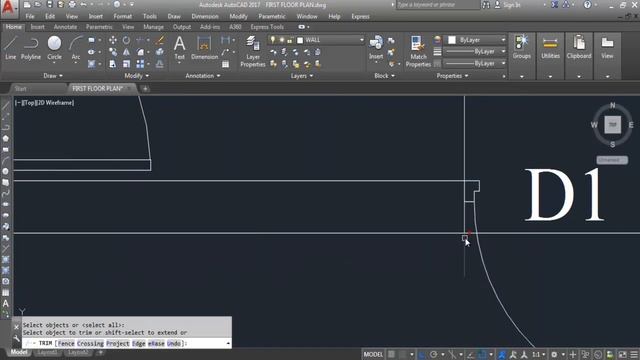Viewport: 640px width, 360px height.
Task: Click the Move tool in Modify panel
Action: pyautogui.click(x=113, y=40)
